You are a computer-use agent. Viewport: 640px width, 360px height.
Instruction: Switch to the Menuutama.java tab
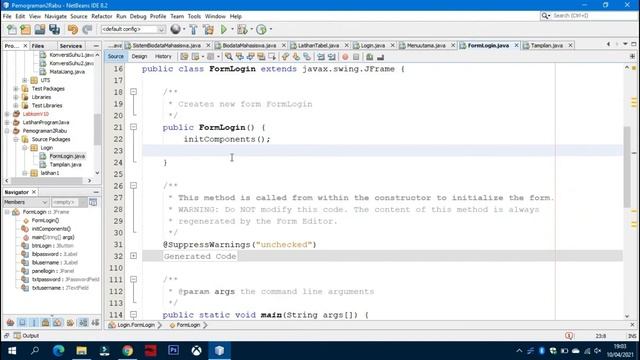pyautogui.click(x=426, y=45)
